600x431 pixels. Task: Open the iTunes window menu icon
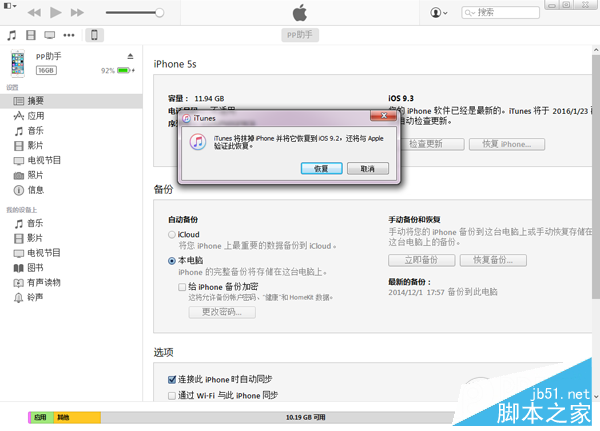click(x=10, y=6)
